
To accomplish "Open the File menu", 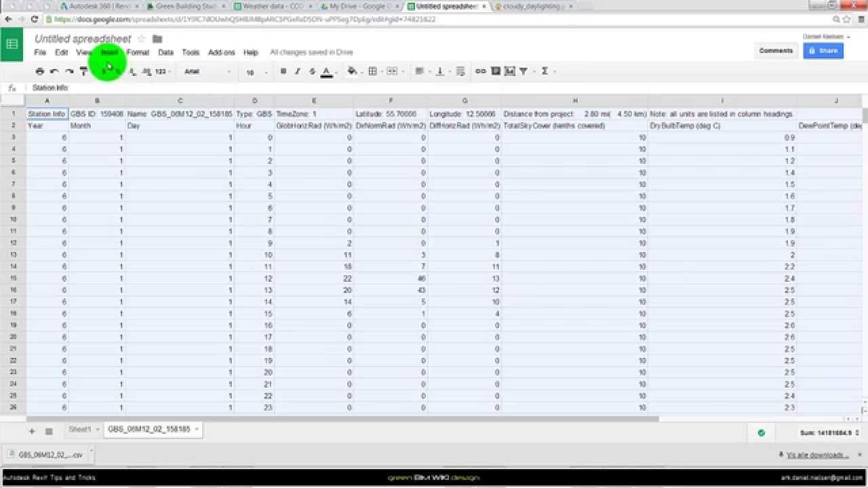I will coord(40,52).
